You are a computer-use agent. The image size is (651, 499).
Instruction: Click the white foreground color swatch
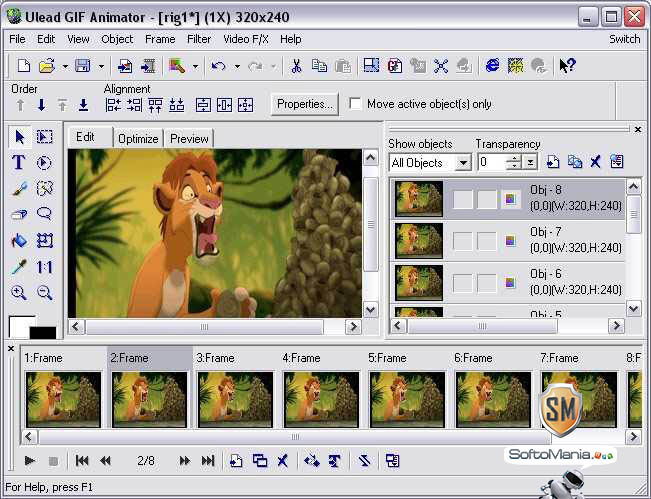(19, 327)
